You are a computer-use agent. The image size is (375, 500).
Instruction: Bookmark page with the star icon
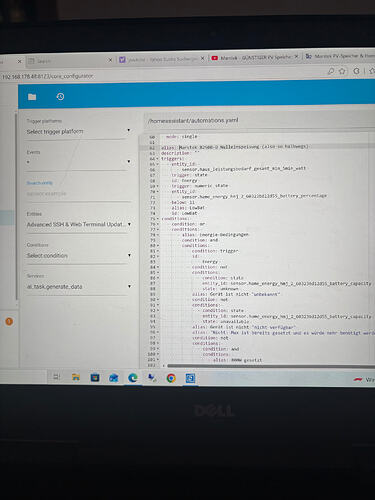click(342, 71)
